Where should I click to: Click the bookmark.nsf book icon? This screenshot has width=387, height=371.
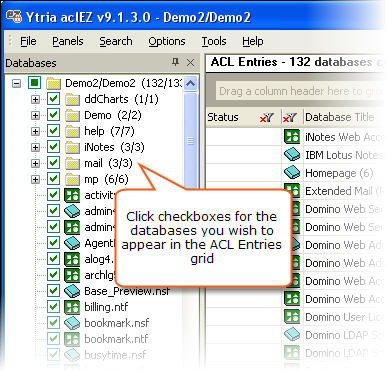point(72,323)
